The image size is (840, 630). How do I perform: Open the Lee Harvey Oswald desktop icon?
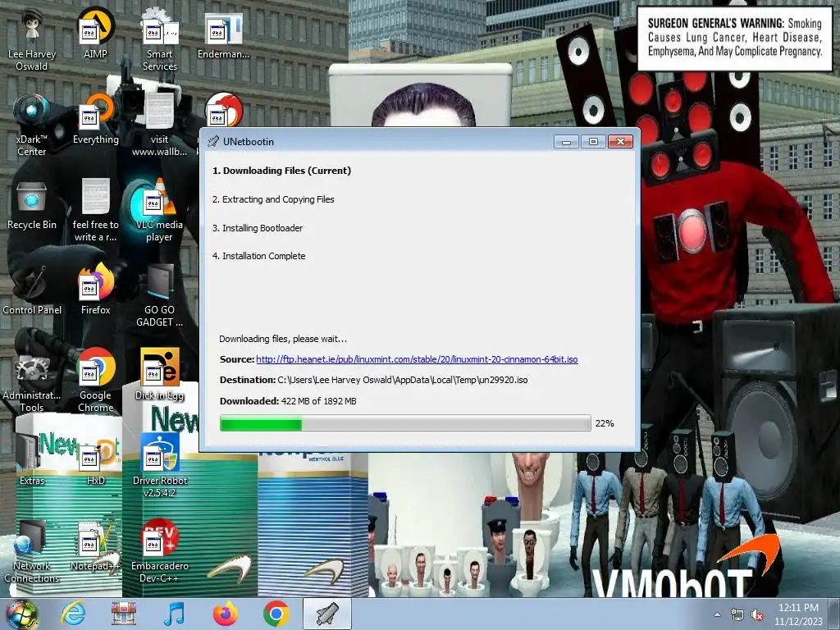[32, 40]
